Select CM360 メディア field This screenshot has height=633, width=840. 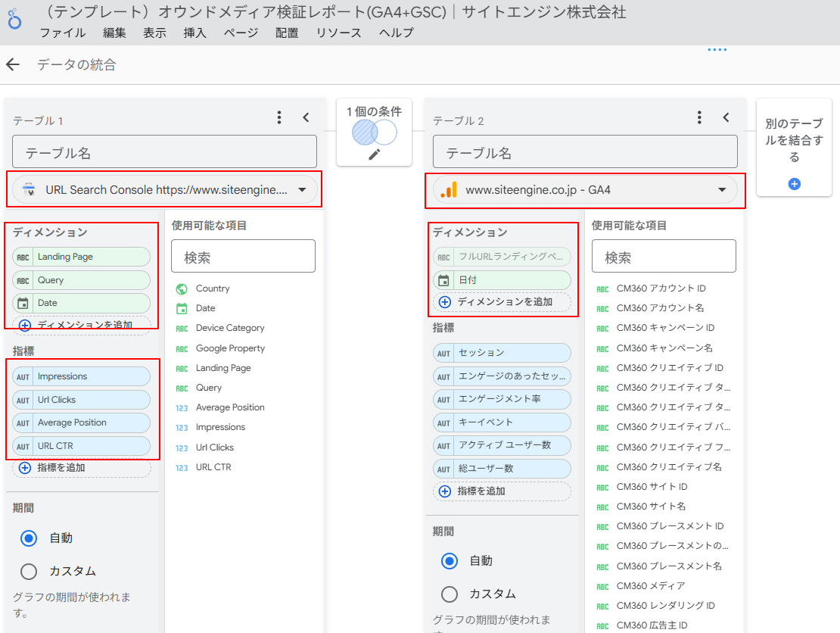tap(641, 586)
